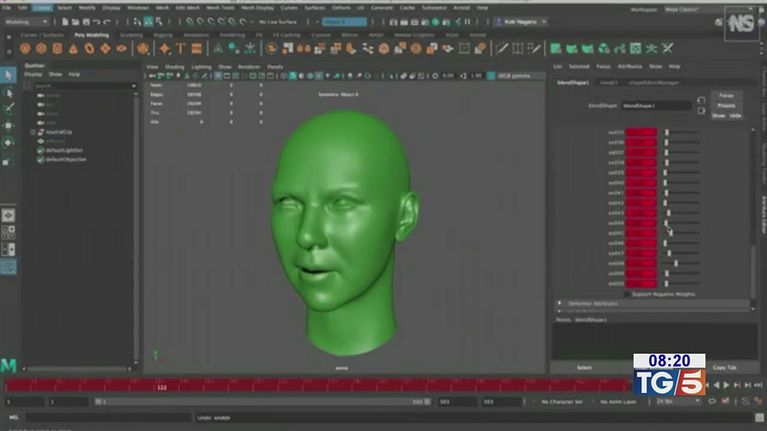Image resolution: width=767 pixels, height=431 pixels.
Task: Select the Paint Selection brush tool
Action: 9,108
